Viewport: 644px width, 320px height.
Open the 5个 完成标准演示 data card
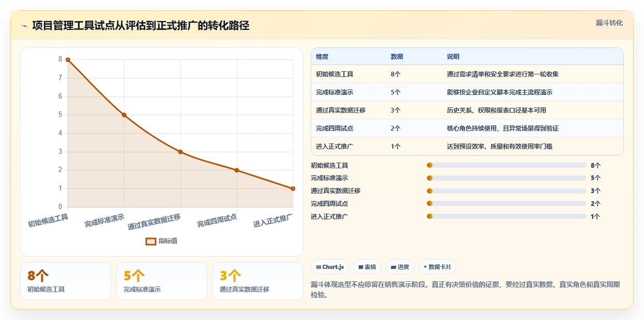[162, 281]
